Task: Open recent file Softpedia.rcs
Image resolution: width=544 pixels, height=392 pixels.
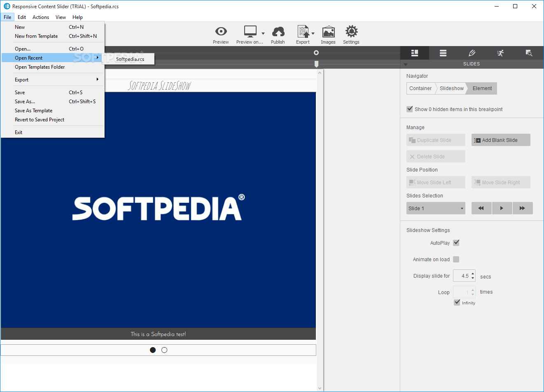Action: tap(130, 59)
